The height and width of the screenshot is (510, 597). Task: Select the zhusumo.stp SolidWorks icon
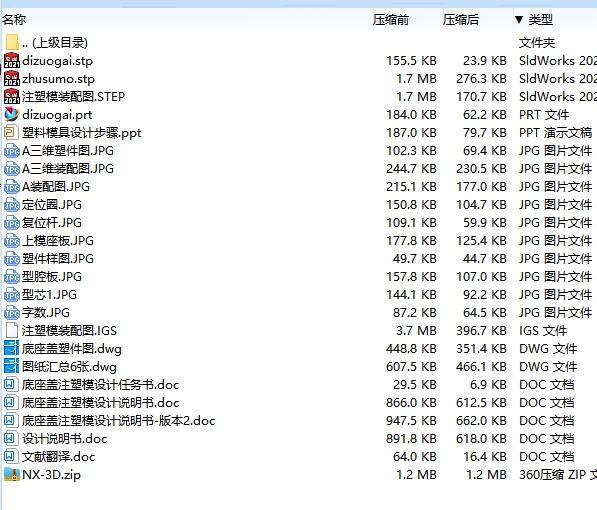pos(12,78)
